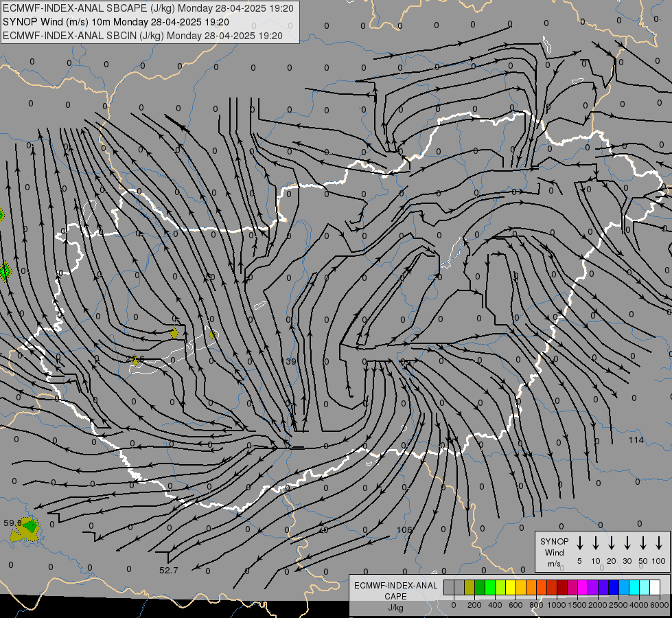Click the SBCIN title line
Viewport: 672px width, 618px height.
click(143, 36)
